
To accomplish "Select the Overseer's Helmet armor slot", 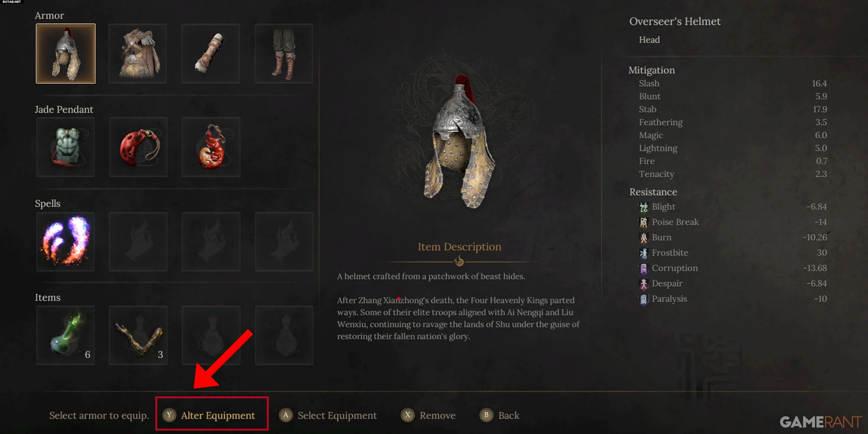I will pos(66,54).
